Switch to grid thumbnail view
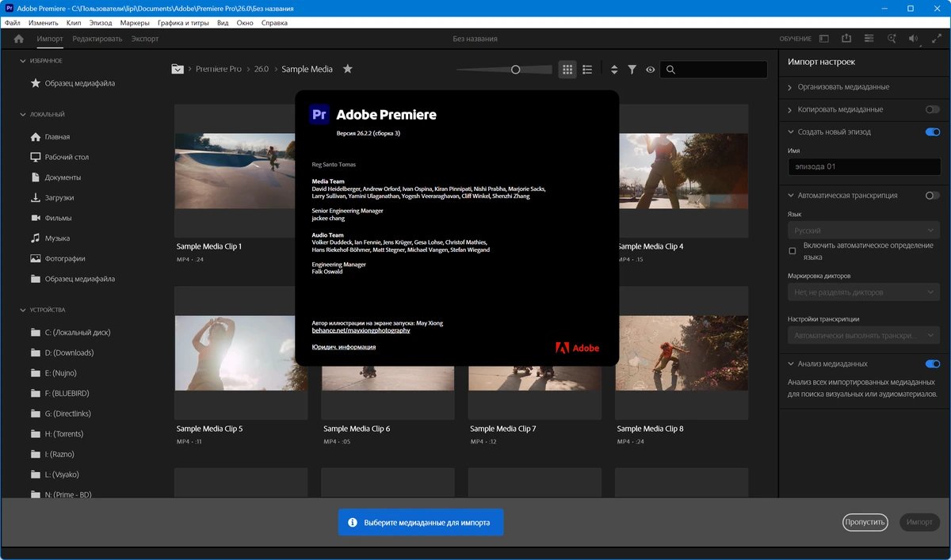The height and width of the screenshot is (560, 951). 567,70
